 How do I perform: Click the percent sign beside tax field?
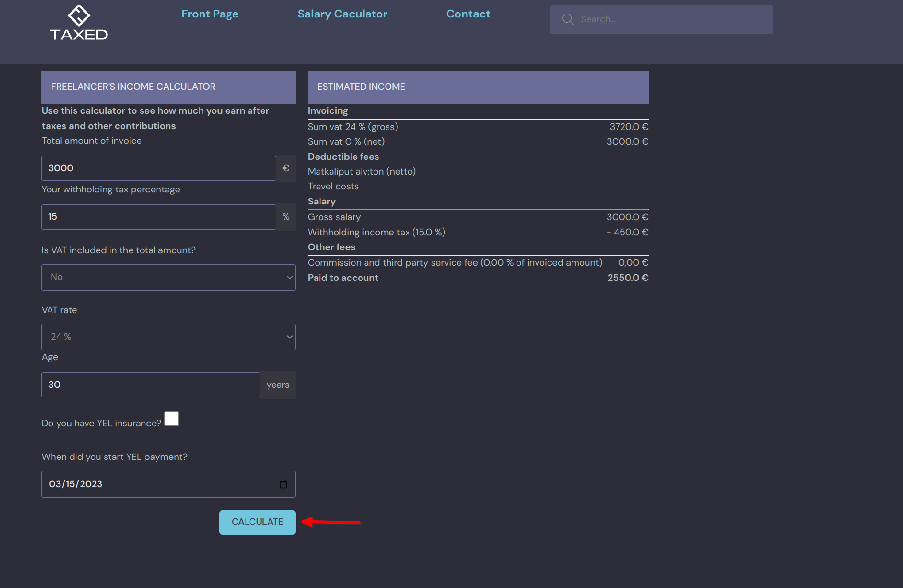coord(286,217)
